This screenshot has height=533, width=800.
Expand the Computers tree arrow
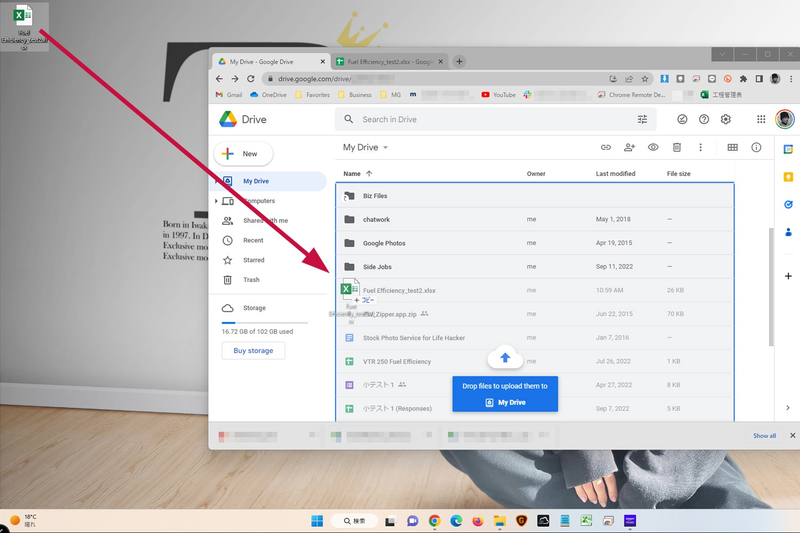pos(216,201)
